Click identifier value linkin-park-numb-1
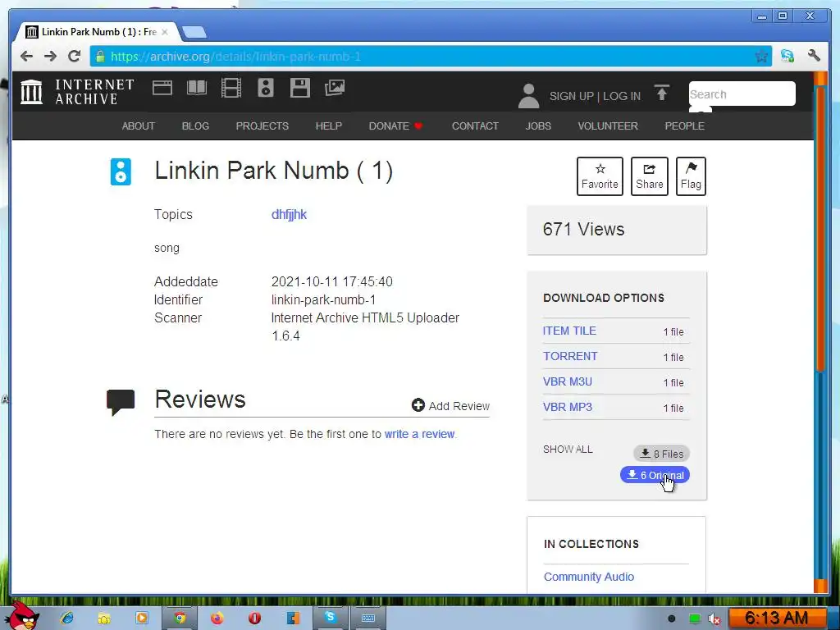The image size is (840, 630). [x=323, y=299]
